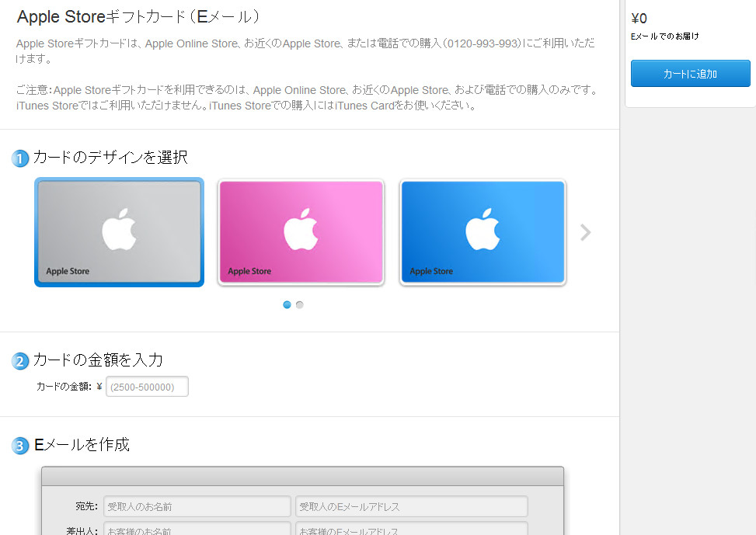Image resolution: width=756 pixels, height=535 pixels.
Task: Show next card designs with right chevron
Action: tap(585, 232)
